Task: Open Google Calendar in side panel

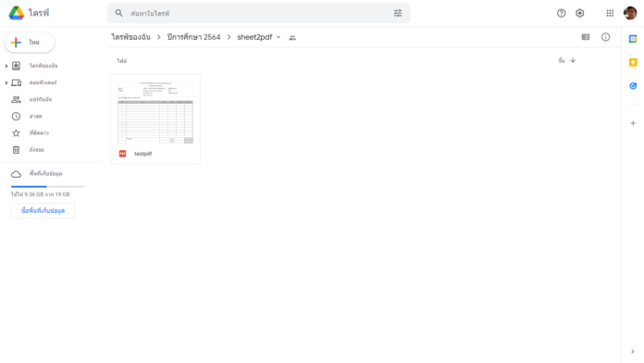Action: [x=633, y=39]
